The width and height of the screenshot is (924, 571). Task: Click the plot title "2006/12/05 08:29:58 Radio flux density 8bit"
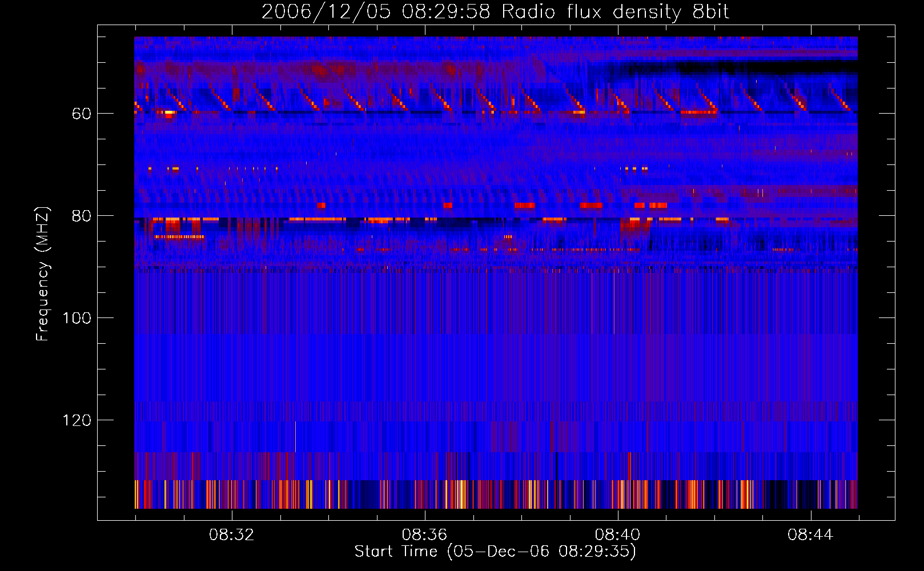[495, 12]
